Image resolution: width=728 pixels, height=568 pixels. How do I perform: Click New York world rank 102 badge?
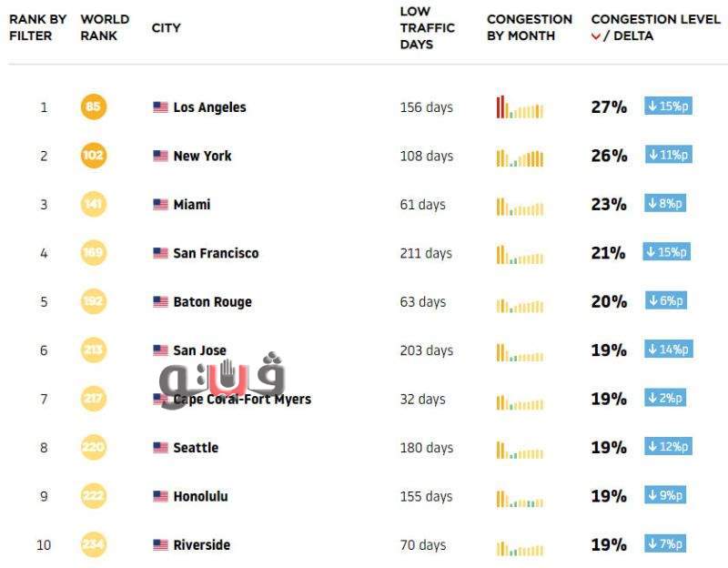93,156
